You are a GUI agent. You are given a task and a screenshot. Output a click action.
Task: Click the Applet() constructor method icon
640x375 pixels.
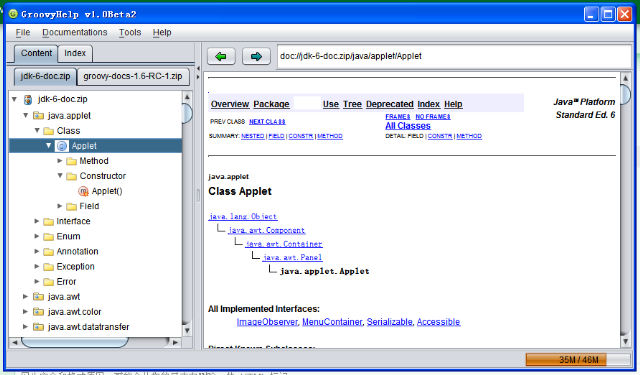pyautogui.click(x=83, y=191)
